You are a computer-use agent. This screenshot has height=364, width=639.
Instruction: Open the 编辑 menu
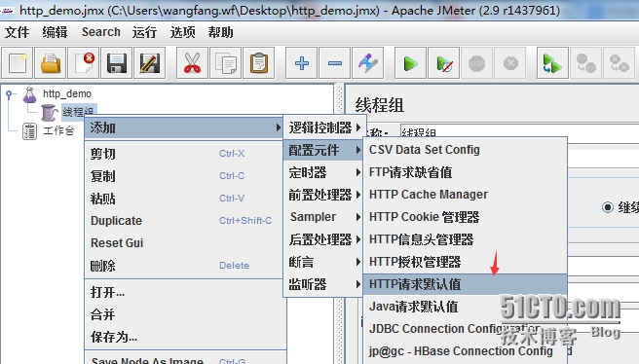point(55,32)
